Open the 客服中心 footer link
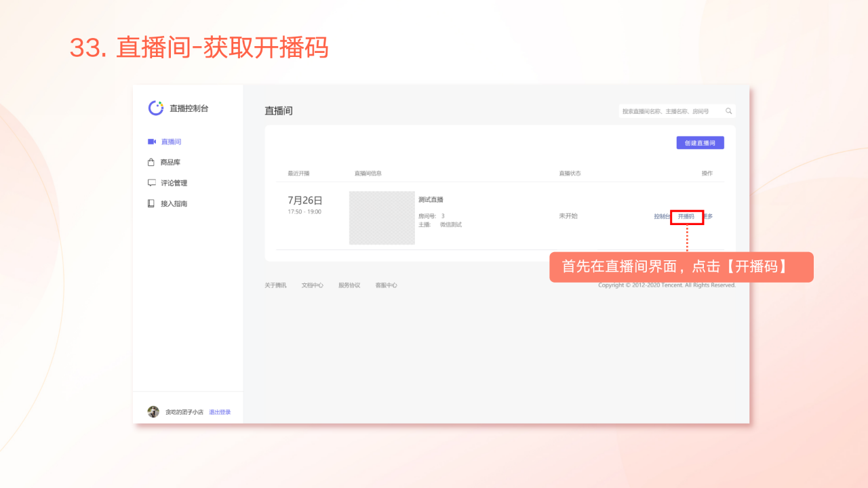This screenshot has height=488, width=868. point(387,285)
